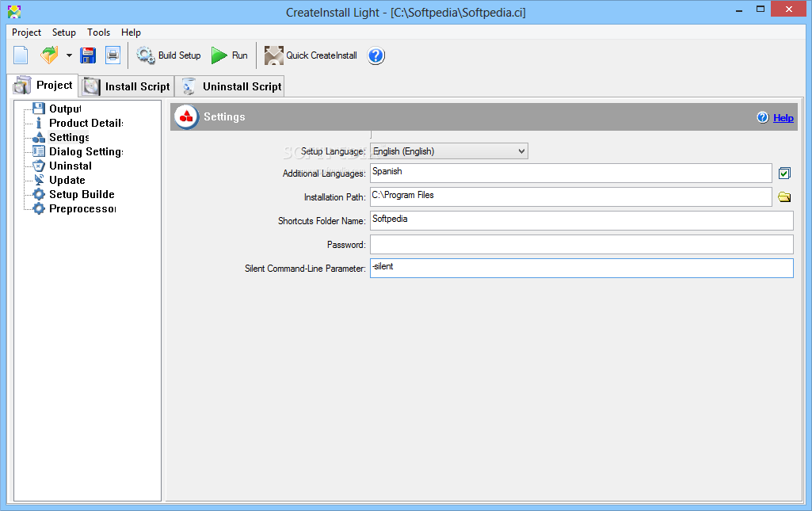
Task: Select Uninstall in the project tree
Action: click(x=71, y=166)
